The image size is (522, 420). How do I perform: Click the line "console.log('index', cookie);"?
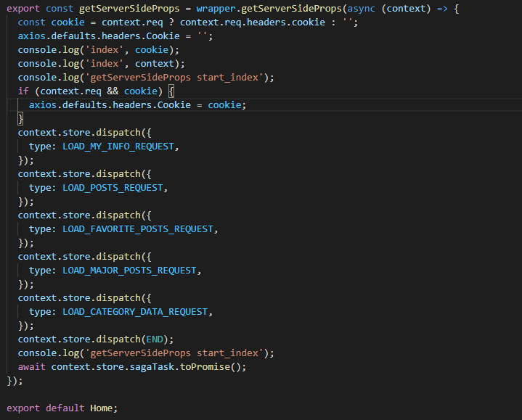tap(99, 50)
